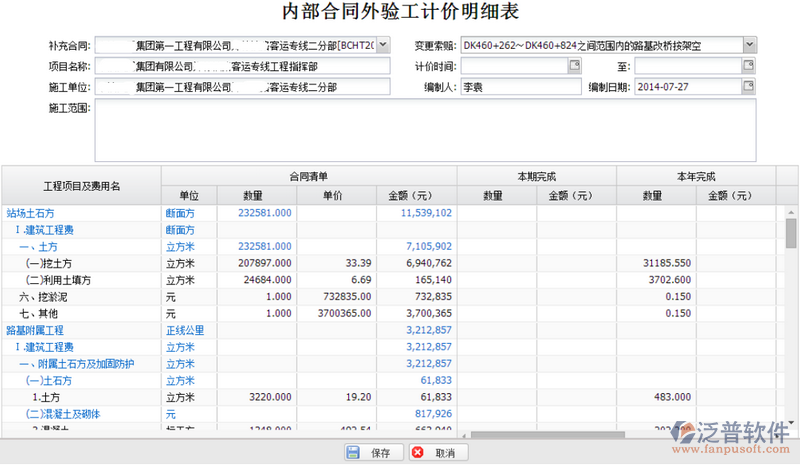Click the 保存 (Save) disk icon
The image size is (800, 465).
tap(353, 453)
